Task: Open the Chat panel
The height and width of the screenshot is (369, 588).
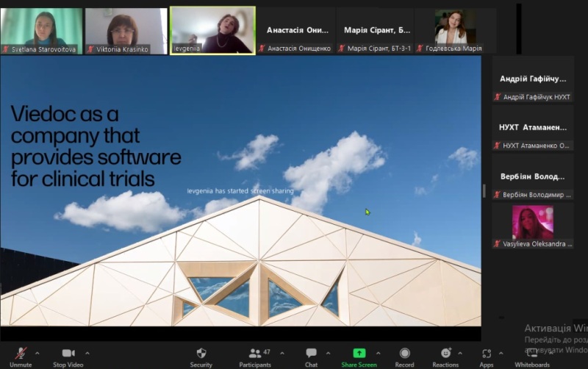Action: [311, 354]
